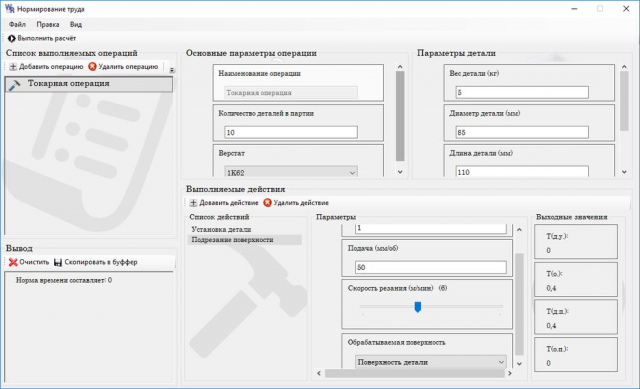Open the Правка menu
Image resolution: width=640 pixels, height=389 pixels.
(48, 24)
